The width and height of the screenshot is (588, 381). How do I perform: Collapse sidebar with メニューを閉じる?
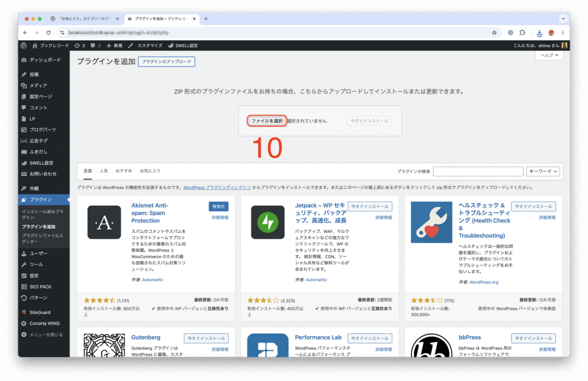(44, 334)
